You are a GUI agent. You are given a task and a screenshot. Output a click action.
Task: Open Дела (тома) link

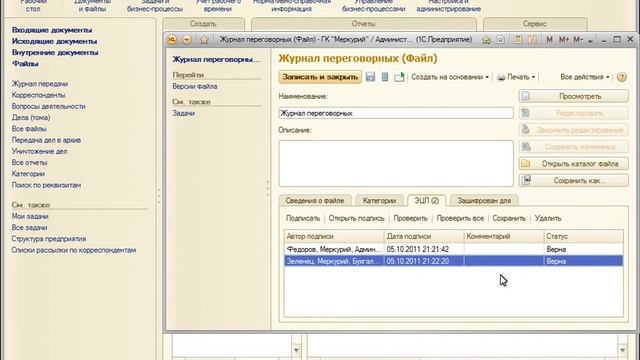pyautogui.click(x=31, y=118)
